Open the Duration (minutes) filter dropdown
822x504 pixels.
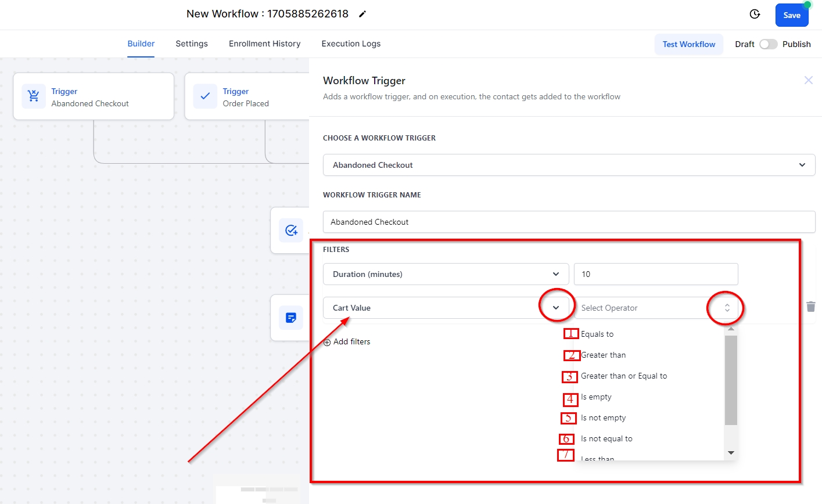coord(555,274)
